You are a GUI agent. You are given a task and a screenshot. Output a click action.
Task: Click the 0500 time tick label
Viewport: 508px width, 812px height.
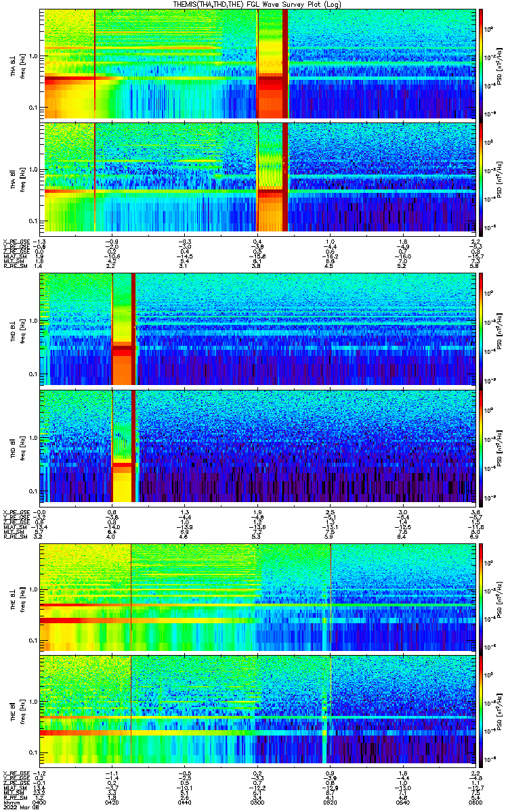point(257,801)
